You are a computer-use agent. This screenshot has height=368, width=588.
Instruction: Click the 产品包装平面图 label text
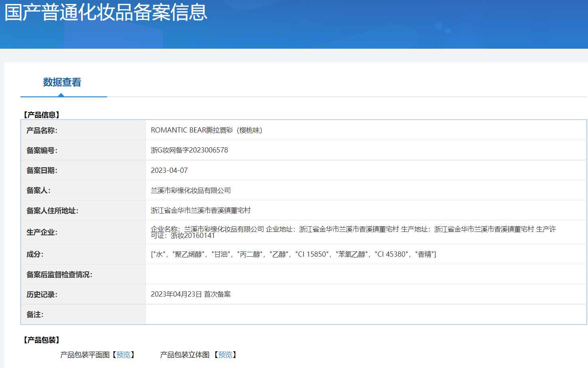pyautogui.click(x=85, y=355)
